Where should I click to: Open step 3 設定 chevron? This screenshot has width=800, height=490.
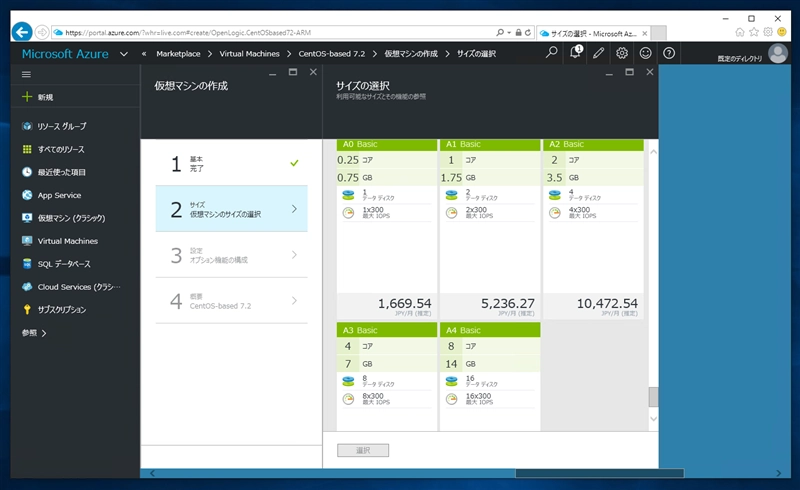(294, 255)
